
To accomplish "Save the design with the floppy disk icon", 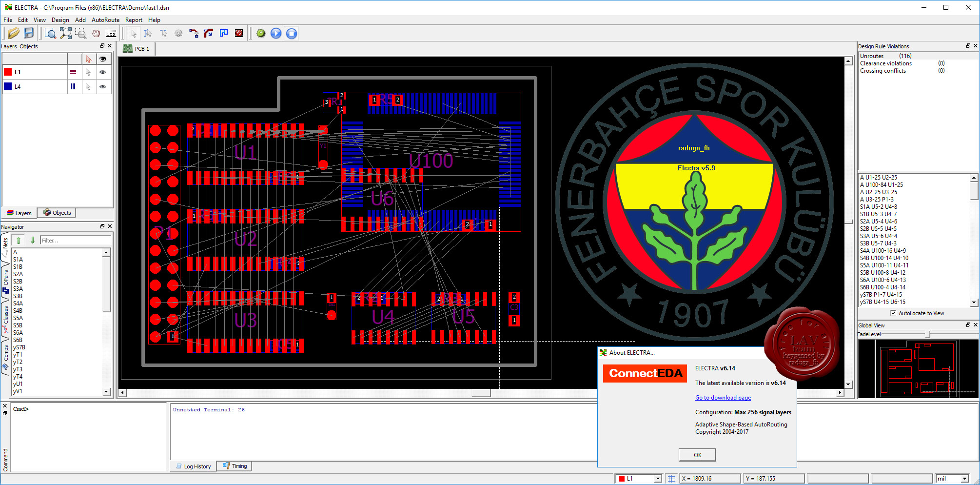I will tap(29, 33).
